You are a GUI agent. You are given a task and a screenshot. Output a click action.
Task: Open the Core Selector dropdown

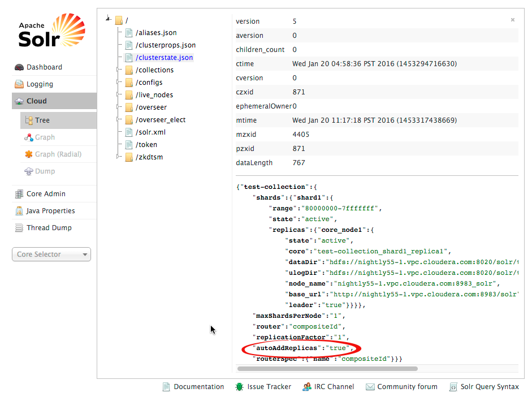point(51,254)
